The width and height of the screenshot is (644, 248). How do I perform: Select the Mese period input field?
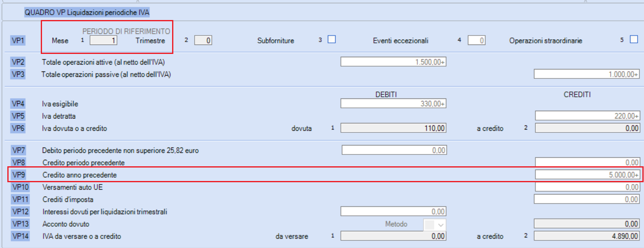tap(104, 40)
